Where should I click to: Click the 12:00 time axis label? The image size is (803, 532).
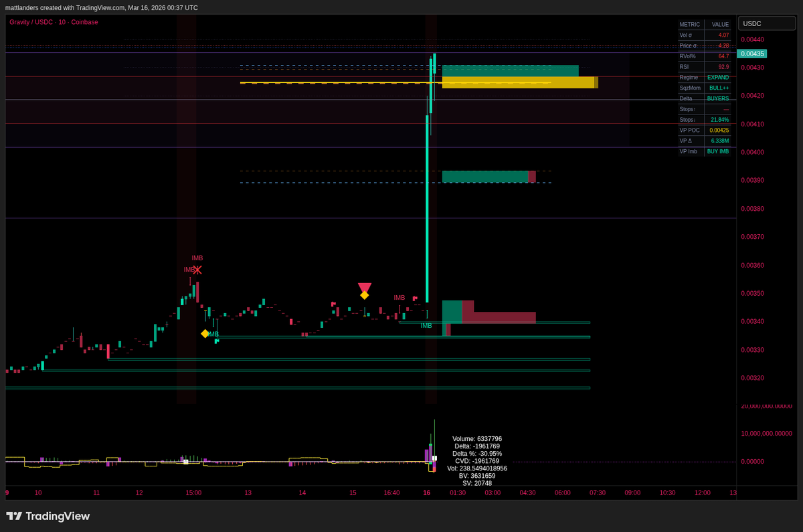click(703, 493)
